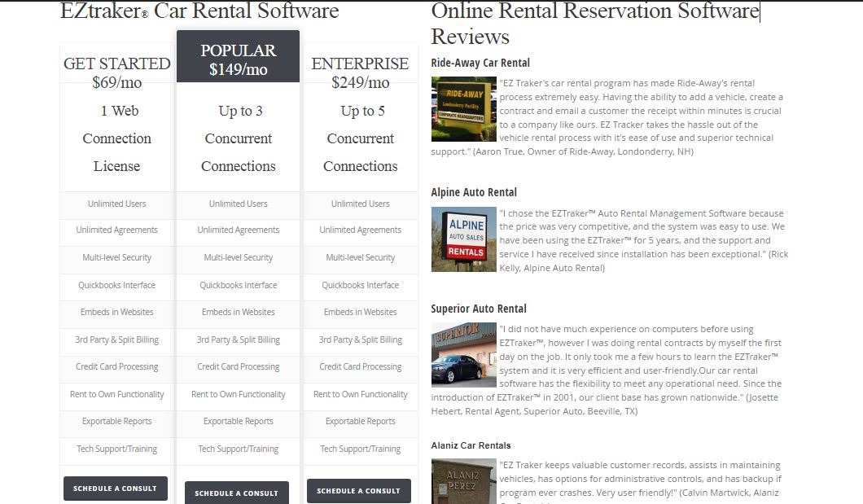Open the Alaniz Perez sign thumbnail
Screen dimensions: 863x504
(x=463, y=481)
